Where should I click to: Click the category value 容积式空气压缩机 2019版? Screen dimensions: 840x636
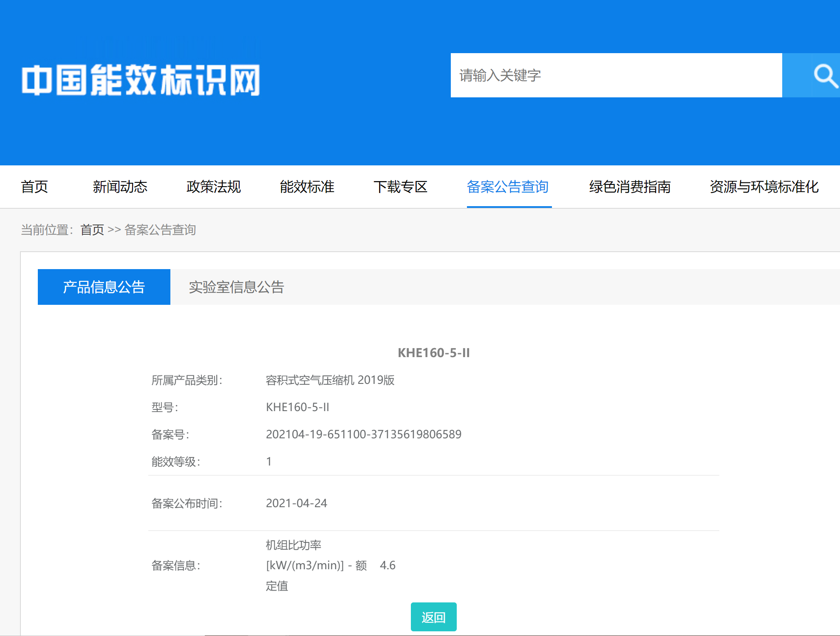pyautogui.click(x=330, y=380)
